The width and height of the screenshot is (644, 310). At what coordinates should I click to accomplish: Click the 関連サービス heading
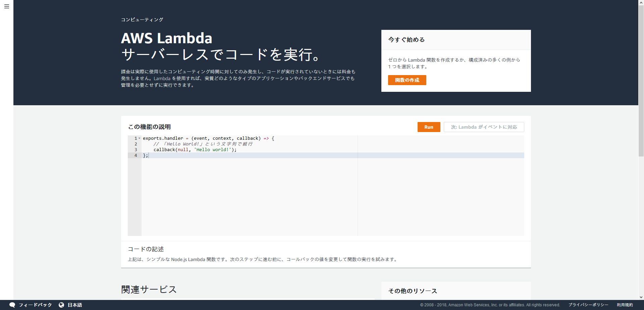pyautogui.click(x=149, y=289)
